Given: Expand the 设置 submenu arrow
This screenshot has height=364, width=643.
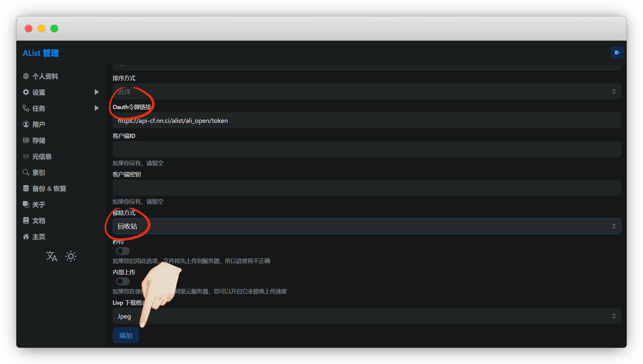Looking at the screenshot, I should [97, 92].
